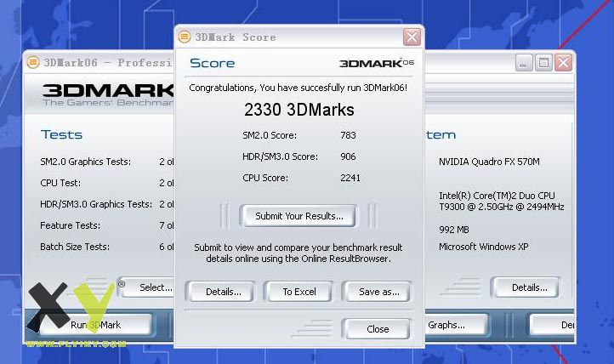Close the Score dialog via Close button
This screenshot has height=364, width=614.
(378, 329)
